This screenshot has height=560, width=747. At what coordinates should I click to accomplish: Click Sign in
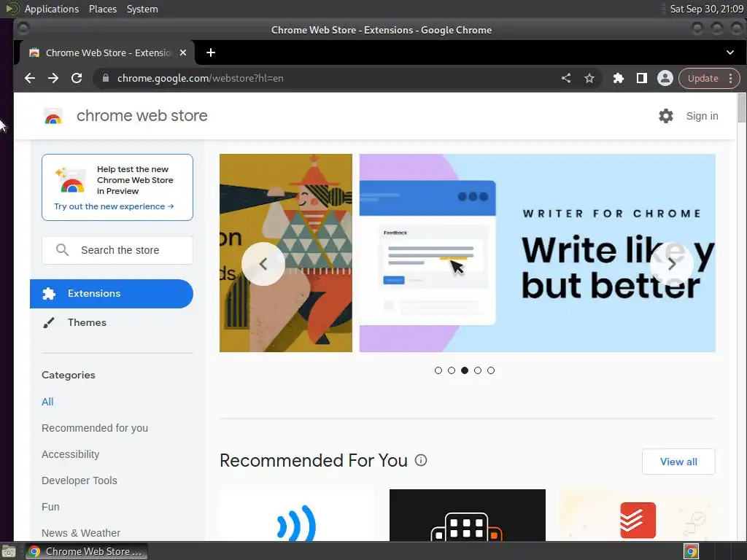tap(703, 116)
